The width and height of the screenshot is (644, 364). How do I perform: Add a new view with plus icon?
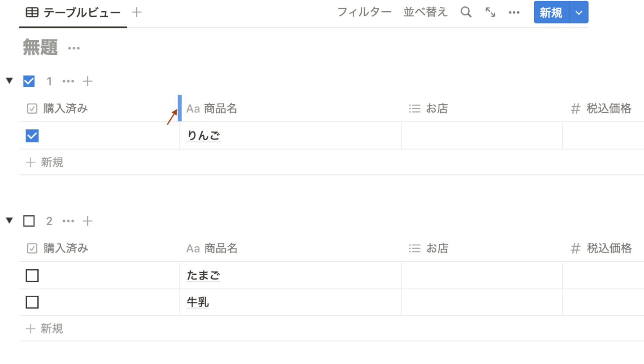pyautogui.click(x=136, y=12)
